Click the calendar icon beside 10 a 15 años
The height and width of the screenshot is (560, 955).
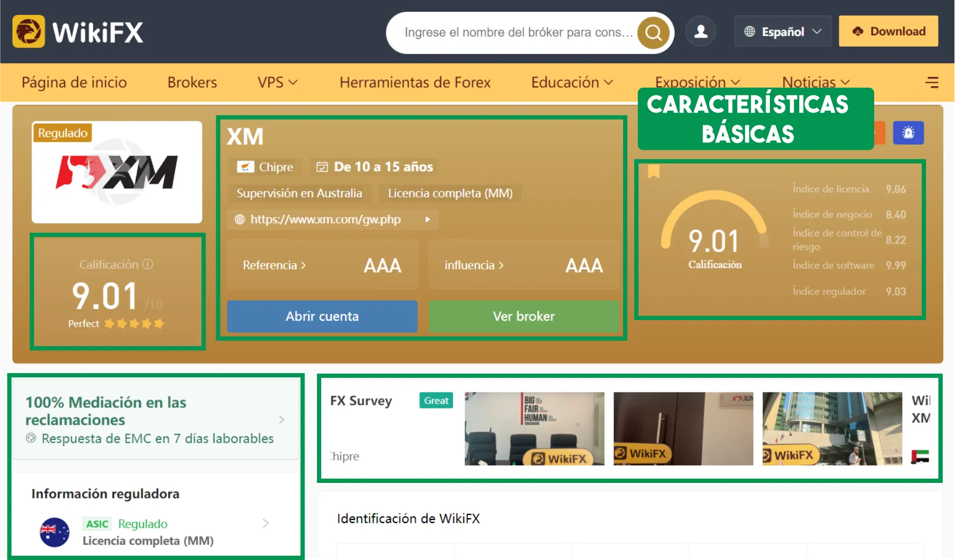coord(322,167)
